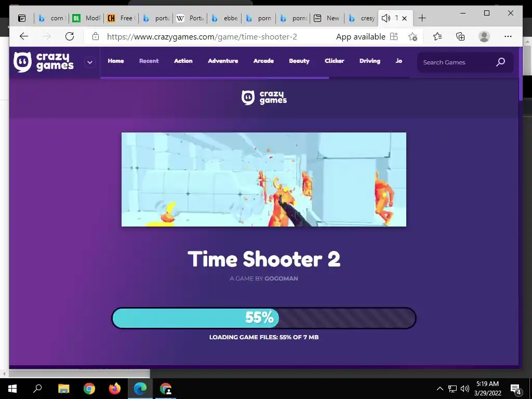Click the GOGOMAN developer link
The width and height of the screenshot is (532, 399).
click(x=281, y=278)
